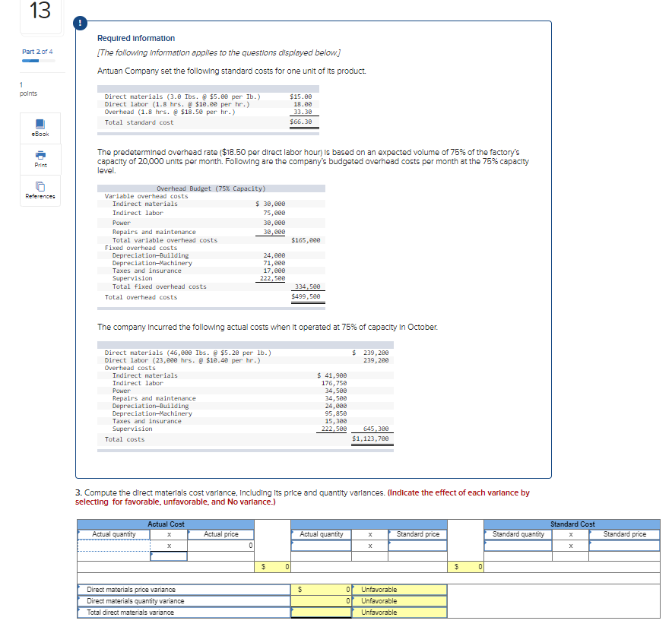Click the Total overhead costs value $499,500
Viewport: 672px width, 630px height.
click(x=306, y=296)
